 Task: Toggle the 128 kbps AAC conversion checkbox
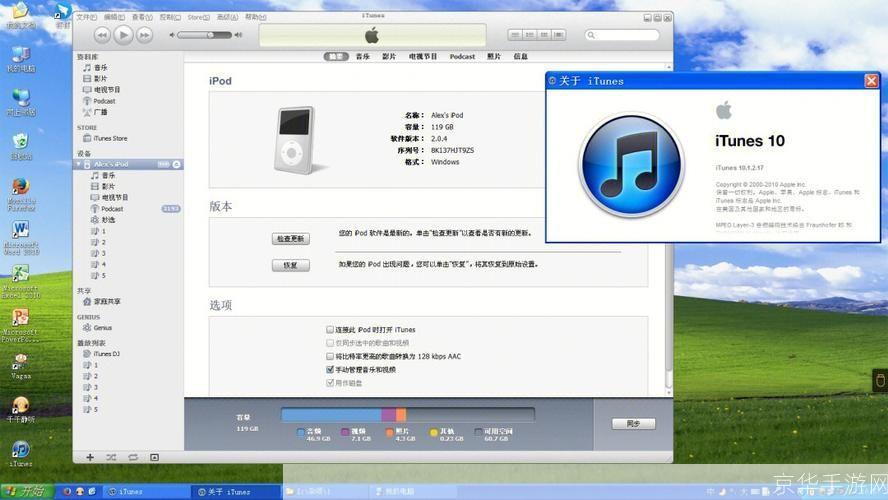pos(330,356)
